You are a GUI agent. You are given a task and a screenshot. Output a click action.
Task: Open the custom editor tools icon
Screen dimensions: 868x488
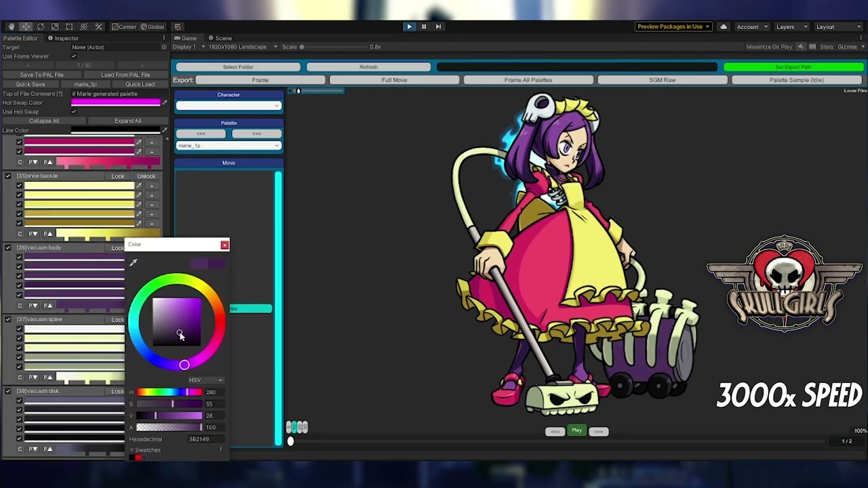pyautogui.click(x=98, y=26)
